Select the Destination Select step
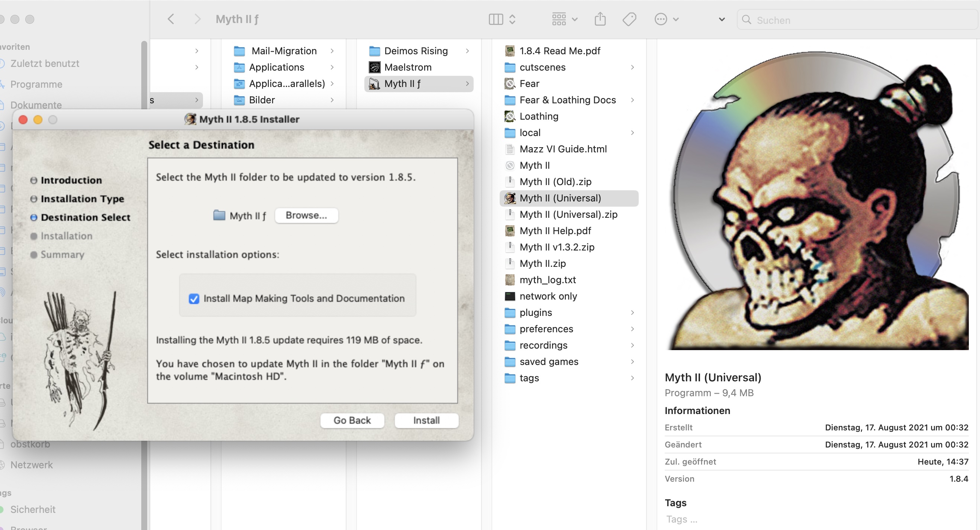The image size is (980, 530). 85,217
